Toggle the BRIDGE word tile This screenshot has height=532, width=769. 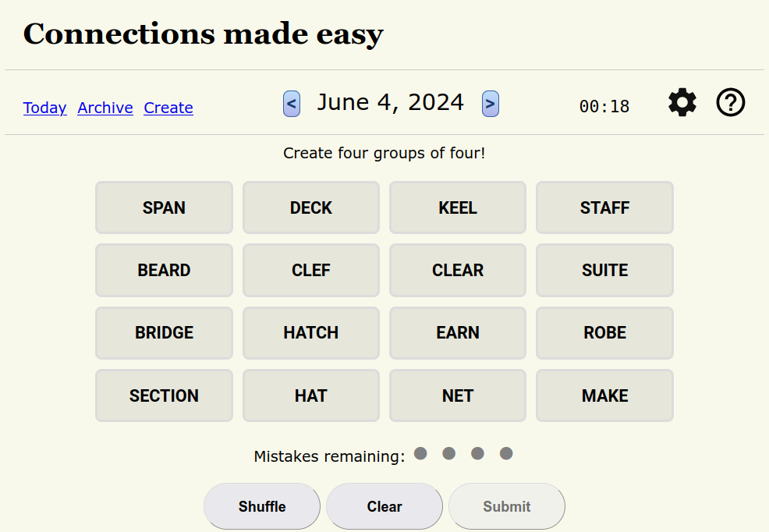click(164, 332)
